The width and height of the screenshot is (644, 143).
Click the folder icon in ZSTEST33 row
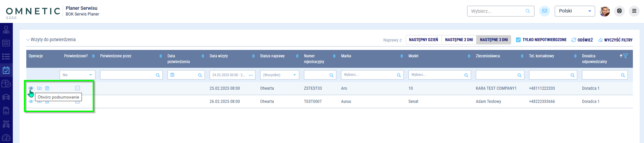click(39, 88)
